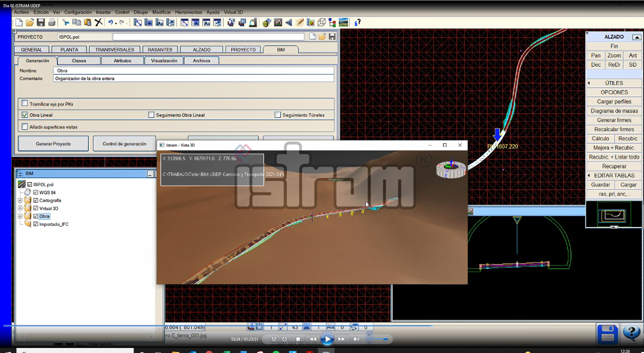Collapse the ALZADO panel arrow button
Screen dimensions: 644x353
[x=636, y=37]
